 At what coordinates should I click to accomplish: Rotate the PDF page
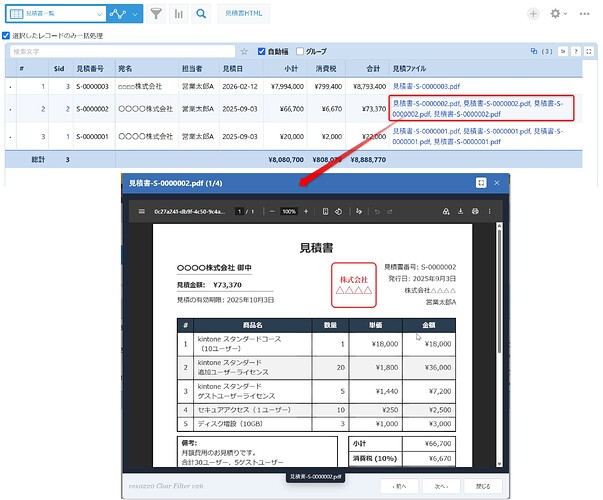(338, 212)
